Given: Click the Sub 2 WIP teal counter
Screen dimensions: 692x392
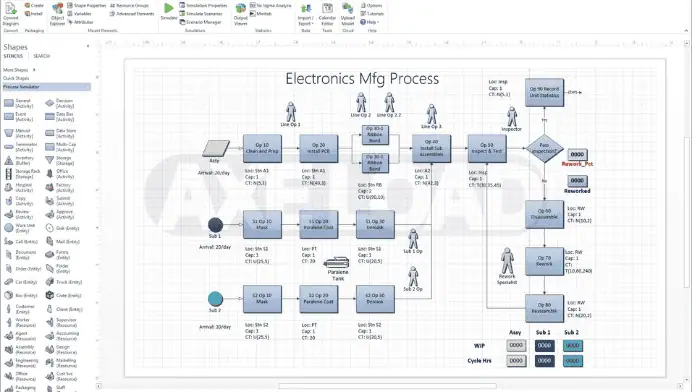Looking at the screenshot, I should click(572, 346).
